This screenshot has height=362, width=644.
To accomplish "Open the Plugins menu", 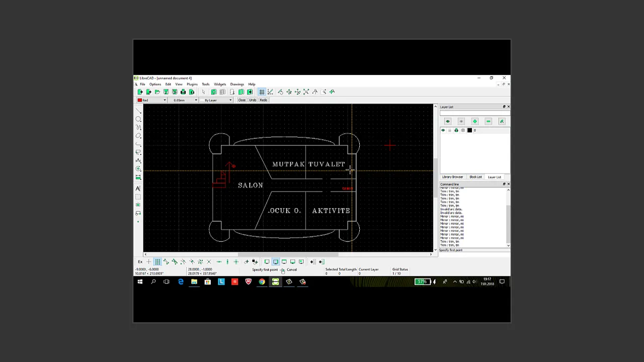I will (x=192, y=84).
